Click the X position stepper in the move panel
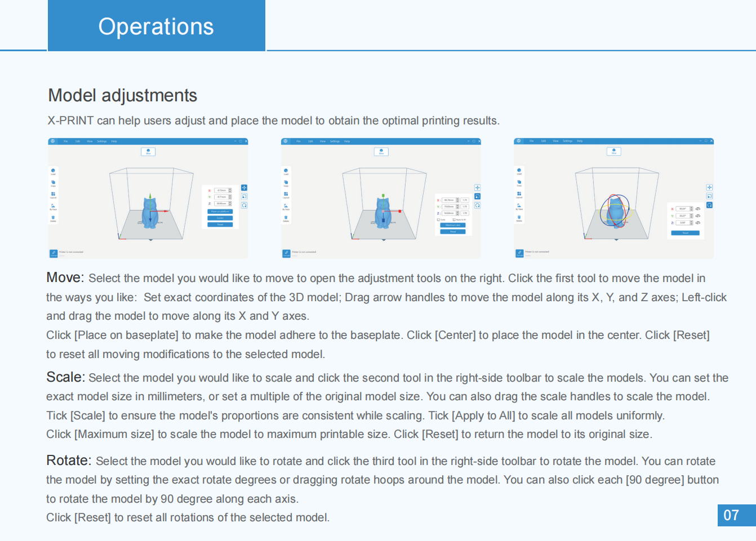This screenshot has height=541, width=756. pyautogui.click(x=230, y=190)
